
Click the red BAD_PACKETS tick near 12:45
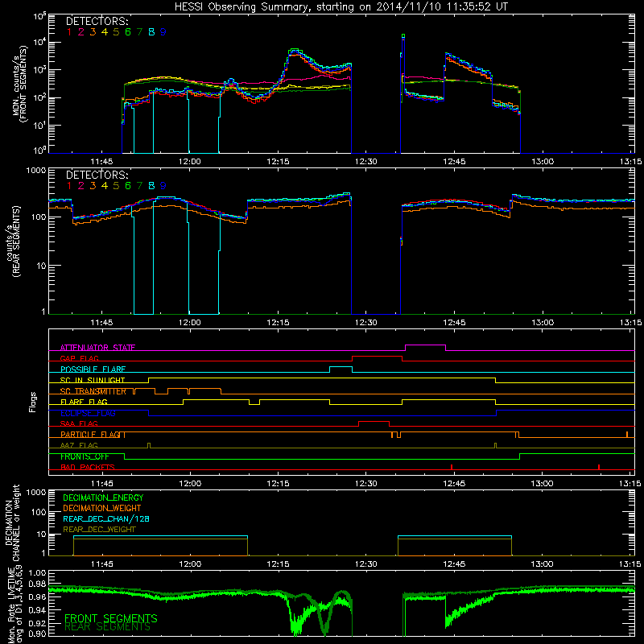[452, 467]
